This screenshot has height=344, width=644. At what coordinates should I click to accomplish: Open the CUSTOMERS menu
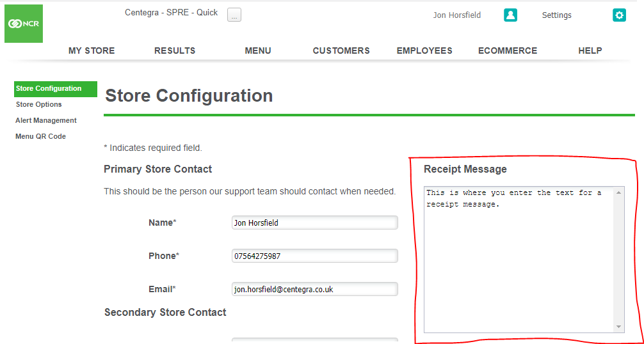click(x=341, y=51)
